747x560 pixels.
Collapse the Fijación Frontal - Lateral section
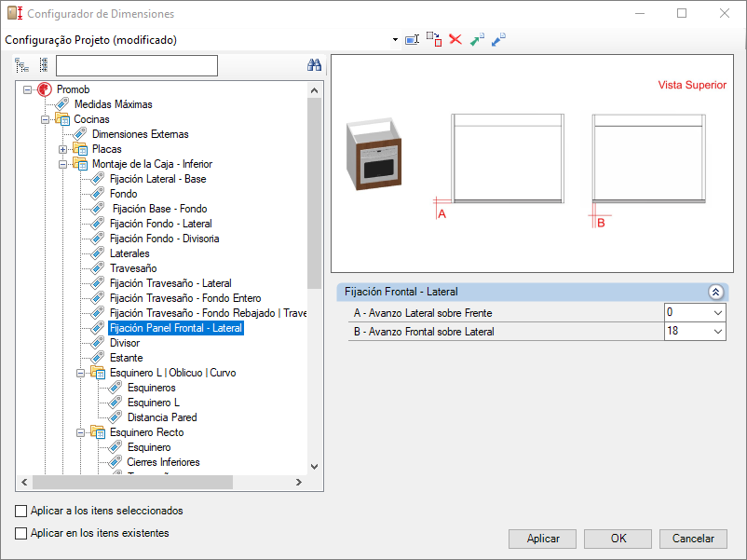coord(715,293)
